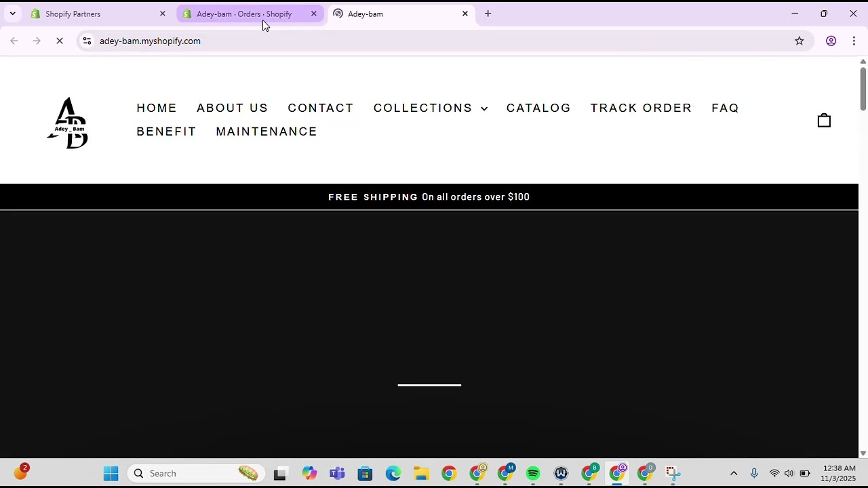Open the CONTACT page
Image resolution: width=868 pixels, height=488 pixels.
click(321, 108)
